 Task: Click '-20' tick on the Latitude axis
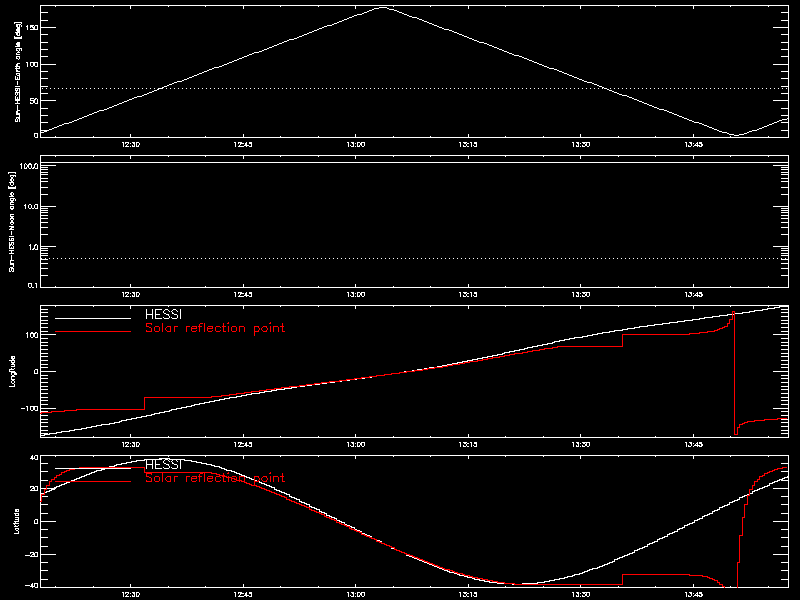pyautogui.click(x=32, y=554)
